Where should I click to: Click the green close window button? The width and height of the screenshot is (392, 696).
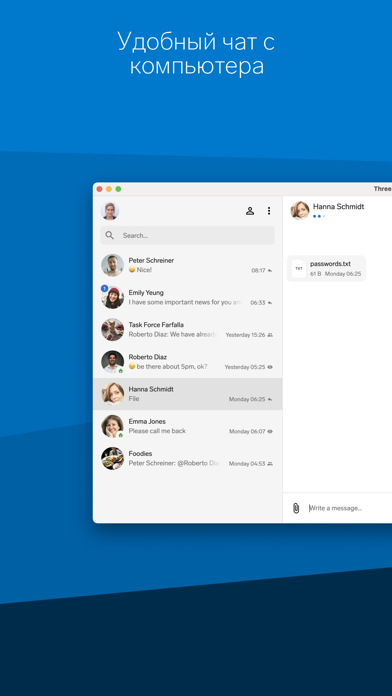[118, 189]
